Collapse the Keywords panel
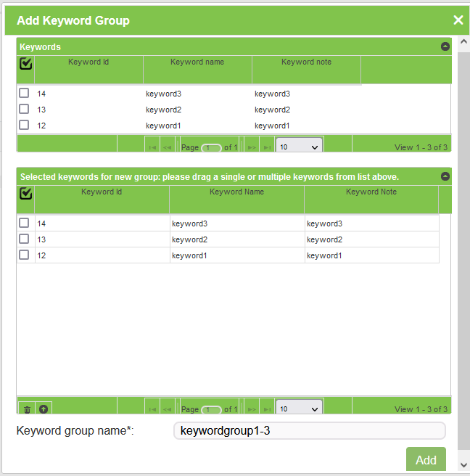 click(x=445, y=46)
